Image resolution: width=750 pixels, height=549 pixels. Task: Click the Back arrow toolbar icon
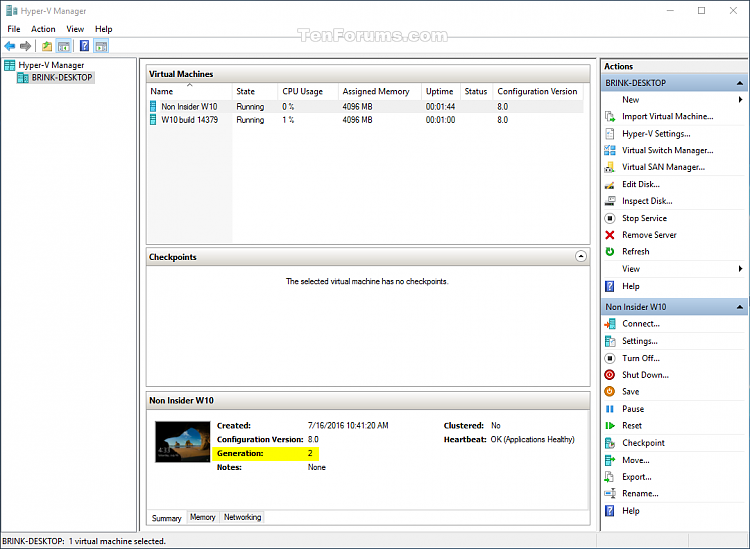[x=10, y=46]
